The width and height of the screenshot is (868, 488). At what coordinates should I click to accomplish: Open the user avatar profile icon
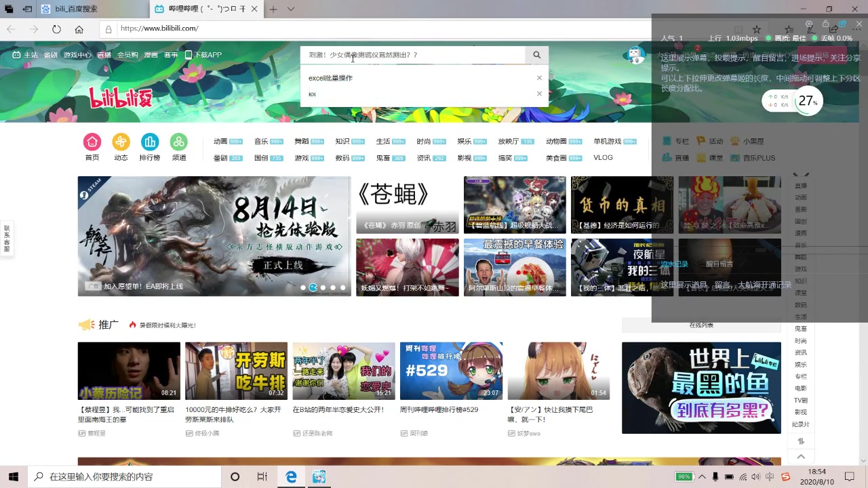pos(635,55)
